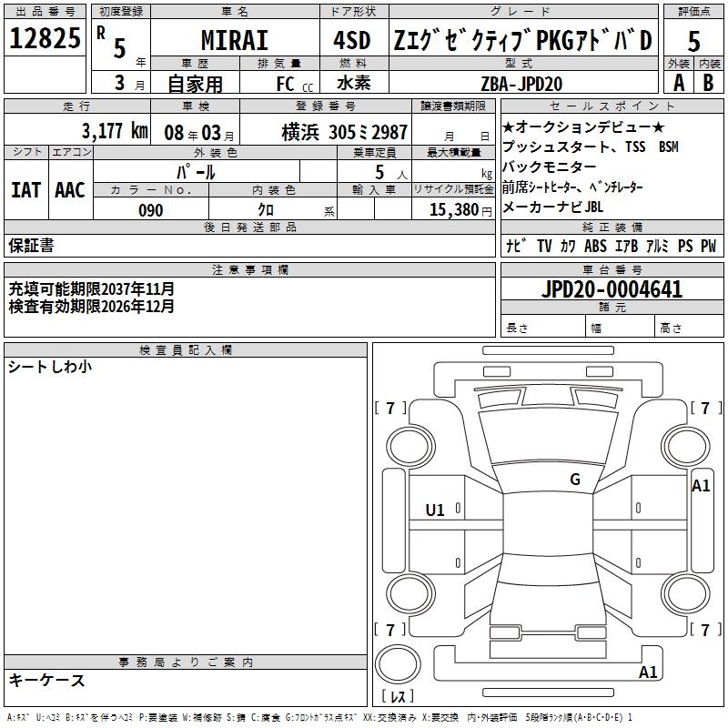728x728 pixels.
Task: Click the top-right [7] tire marker
Action: (705, 408)
